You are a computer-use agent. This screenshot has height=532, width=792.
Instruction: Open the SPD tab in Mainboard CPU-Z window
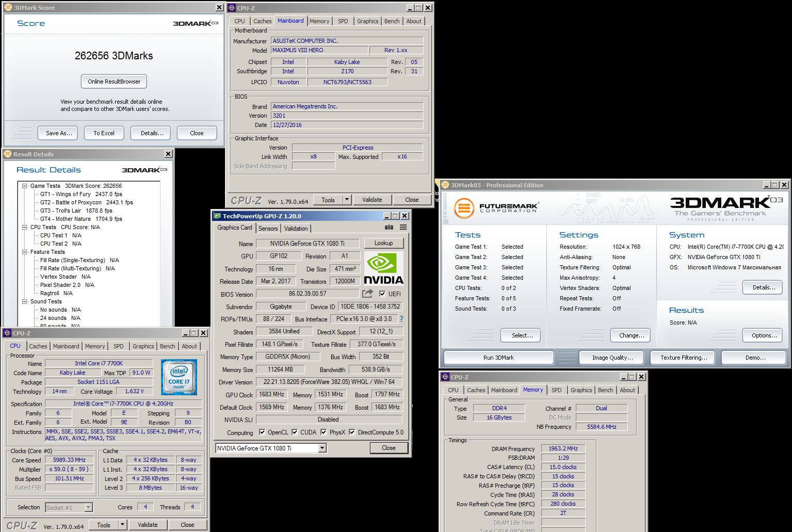click(343, 21)
